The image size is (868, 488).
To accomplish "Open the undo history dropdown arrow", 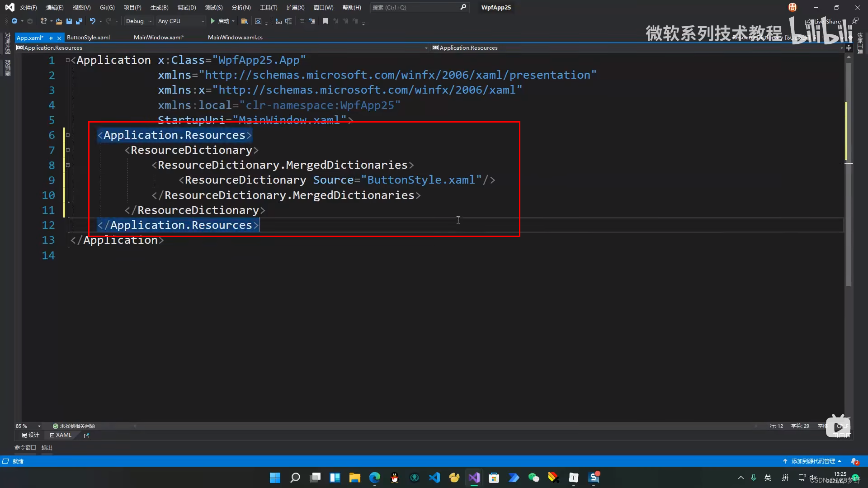I will click(100, 21).
